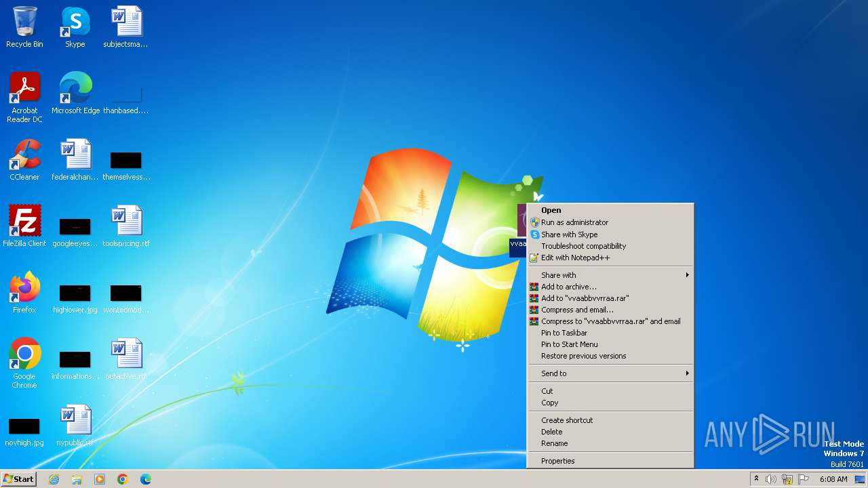Choose Add to archive...
This screenshot has height=488, width=868.
[x=610, y=287]
